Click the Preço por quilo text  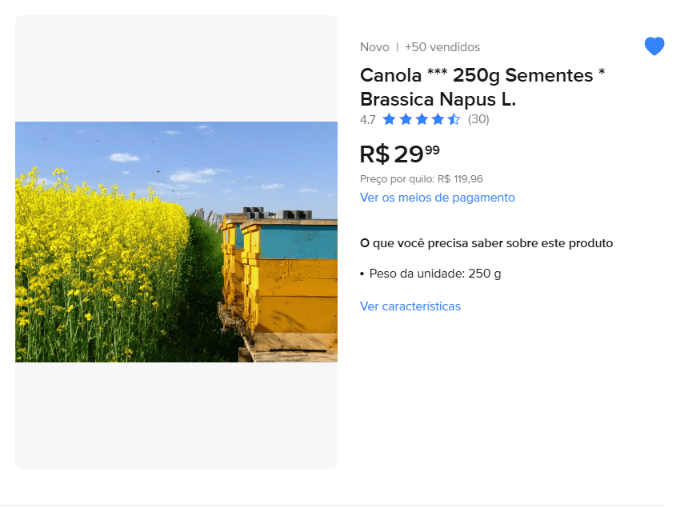tap(421, 179)
